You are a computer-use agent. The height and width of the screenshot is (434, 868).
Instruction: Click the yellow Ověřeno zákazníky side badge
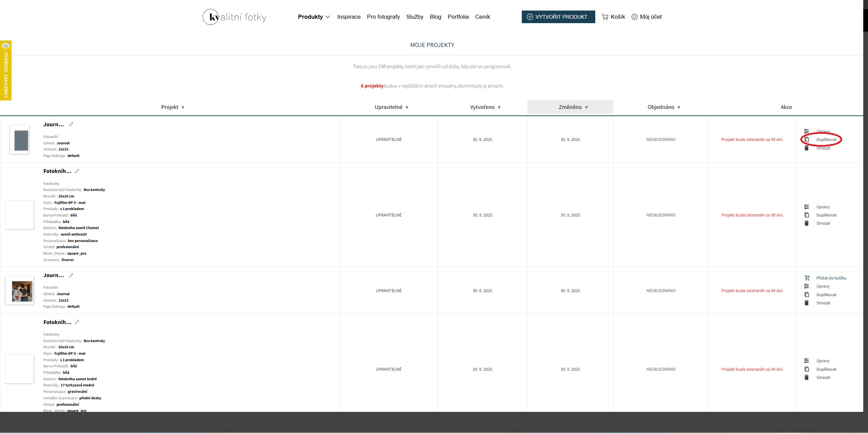point(6,70)
